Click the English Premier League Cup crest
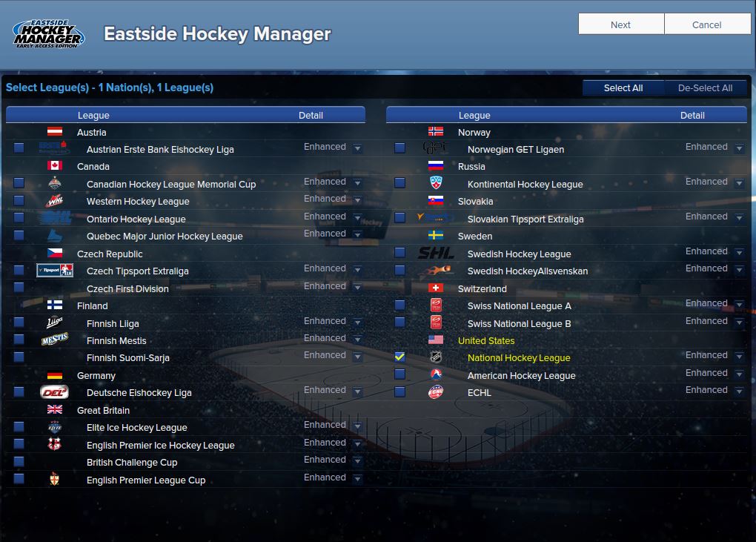 pos(55,479)
